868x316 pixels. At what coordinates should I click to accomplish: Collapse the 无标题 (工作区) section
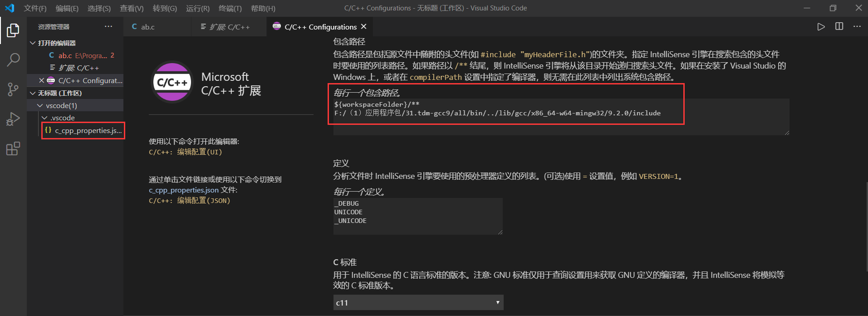[33, 93]
